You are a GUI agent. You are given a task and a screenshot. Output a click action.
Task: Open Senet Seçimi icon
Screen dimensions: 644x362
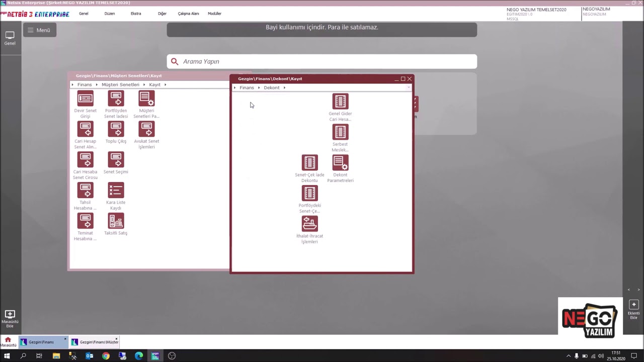pyautogui.click(x=116, y=160)
